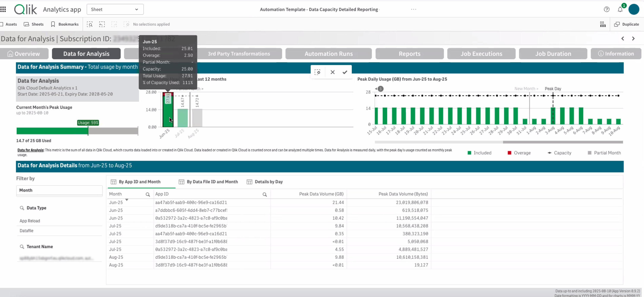Viewport: 644px width, 297px height.
Task: Open the By Data File ID and Month tab
Action: tap(208, 182)
